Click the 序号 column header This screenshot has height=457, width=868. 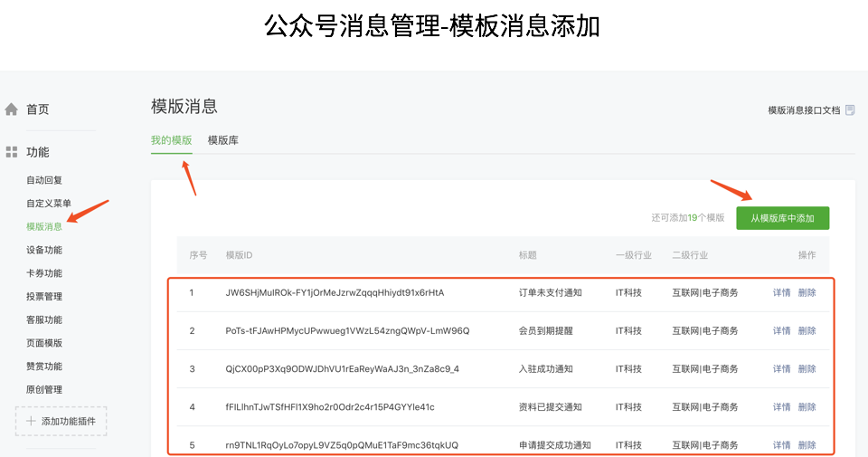198,255
